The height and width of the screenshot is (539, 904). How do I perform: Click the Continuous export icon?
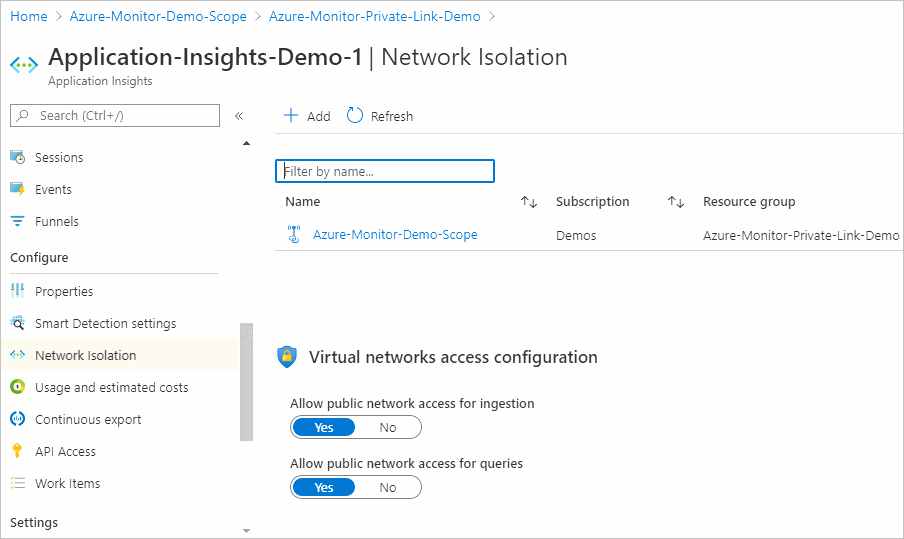[18, 419]
